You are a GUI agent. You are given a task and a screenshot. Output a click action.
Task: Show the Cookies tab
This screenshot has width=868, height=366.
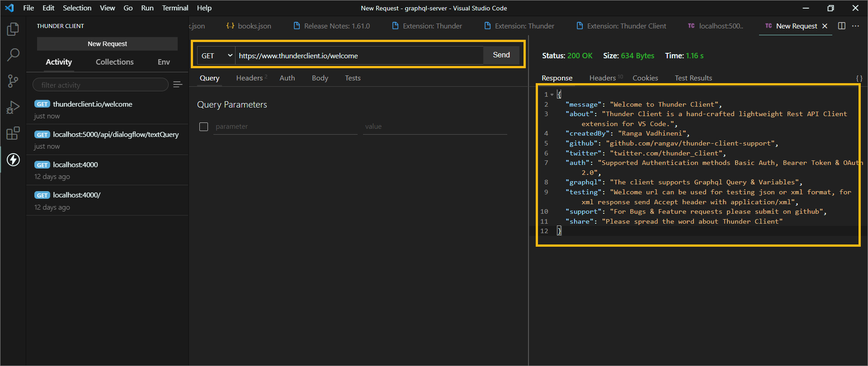(x=645, y=78)
